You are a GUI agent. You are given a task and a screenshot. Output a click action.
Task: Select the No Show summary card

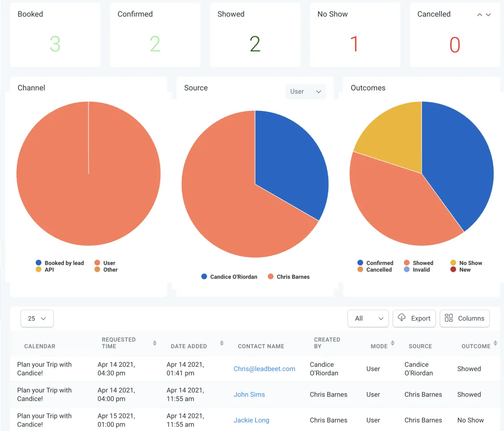[x=355, y=35]
